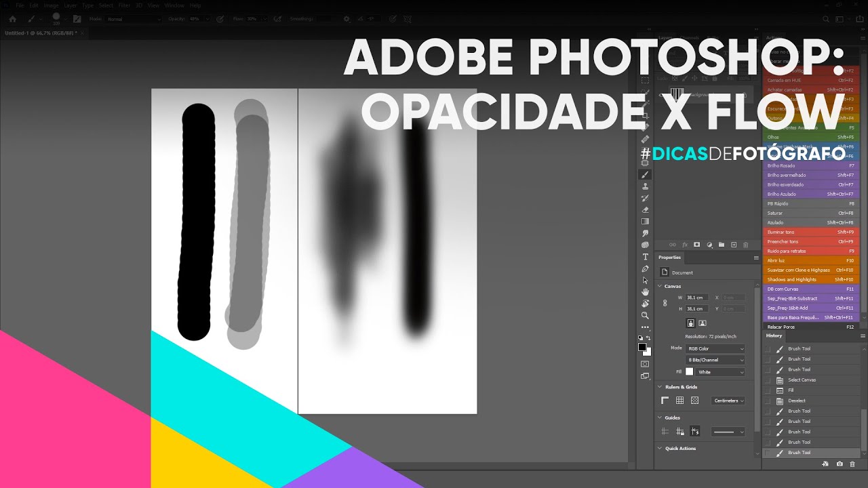Image resolution: width=868 pixels, height=488 pixels.
Task: Click the rulers icon under Rulers & Grids
Action: pos(665,401)
